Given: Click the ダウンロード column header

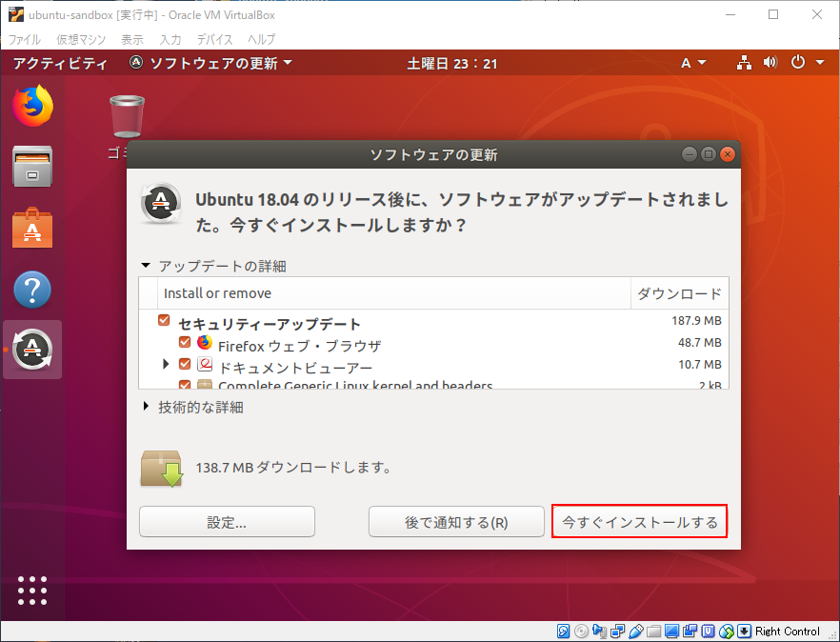Looking at the screenshot, I should [x=680, y=293].
